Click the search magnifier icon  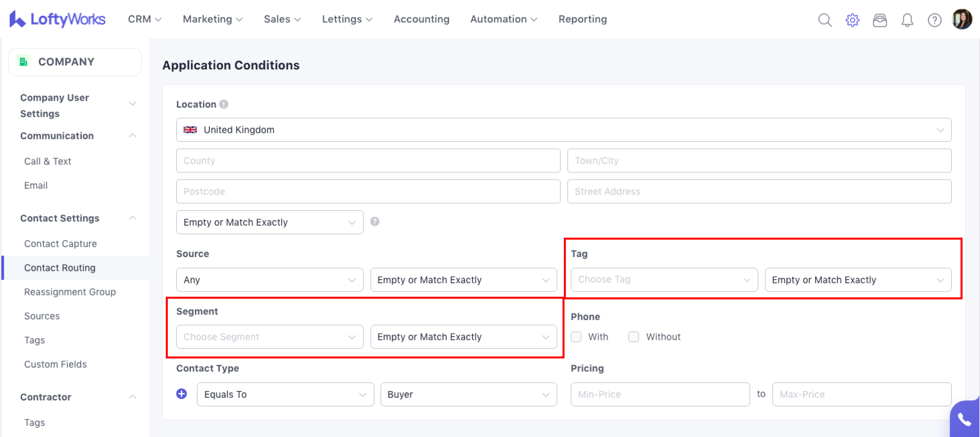pyautogui.click(x=825, y=20)
